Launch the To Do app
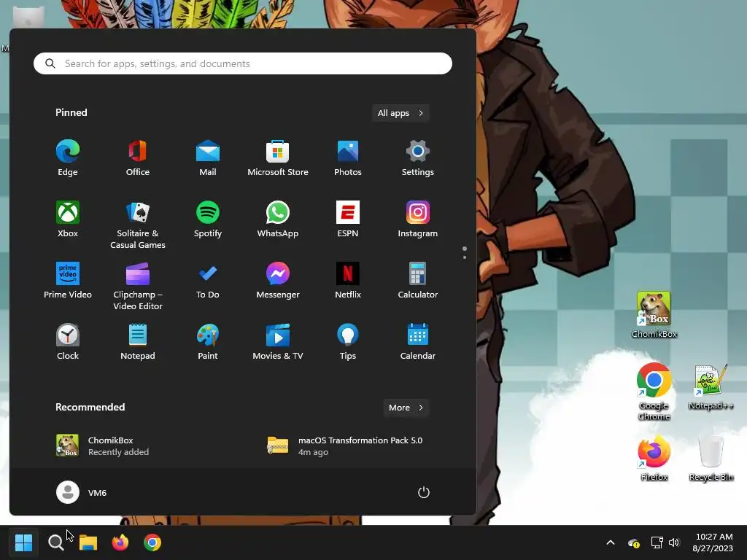This screenshot has width=747, height=560. [208, 281]
